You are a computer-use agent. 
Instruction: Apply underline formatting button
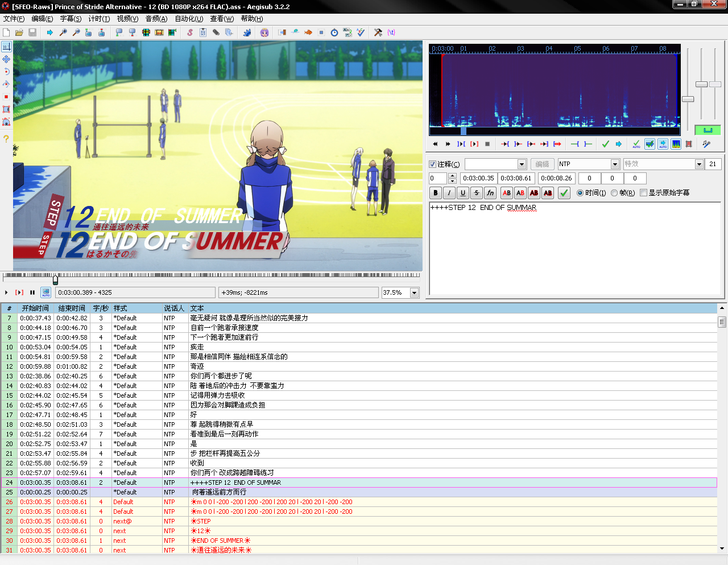point(463,193)
